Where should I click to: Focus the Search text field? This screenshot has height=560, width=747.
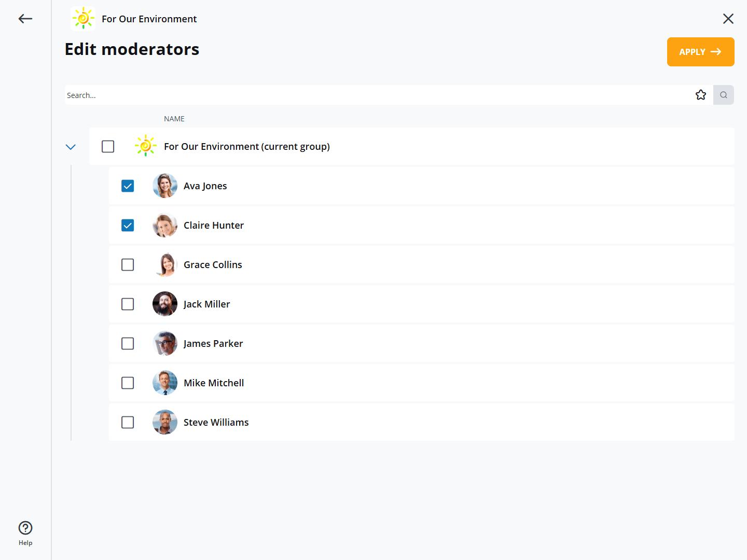(363, 95)
